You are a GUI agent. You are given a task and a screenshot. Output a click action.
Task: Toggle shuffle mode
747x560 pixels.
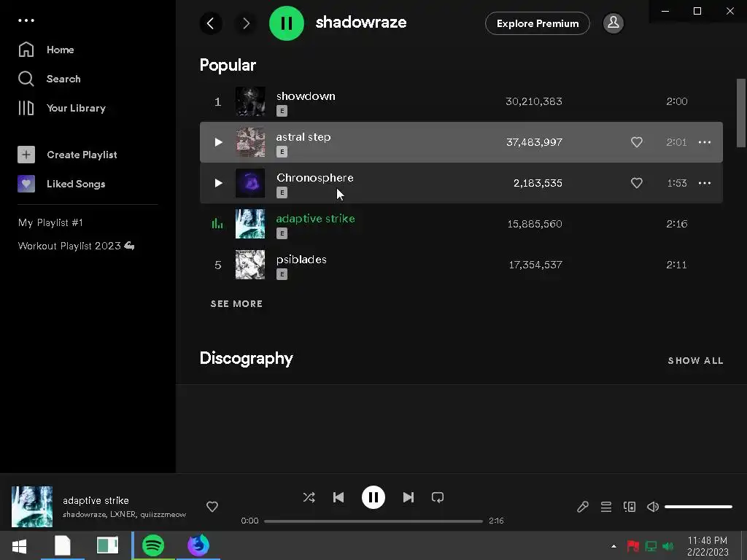click(309, 497)
